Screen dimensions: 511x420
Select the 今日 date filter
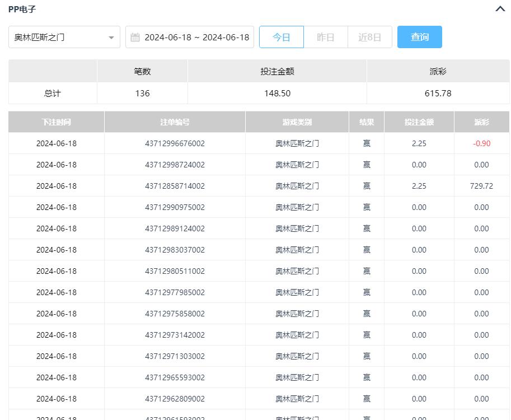click(281, 37)
